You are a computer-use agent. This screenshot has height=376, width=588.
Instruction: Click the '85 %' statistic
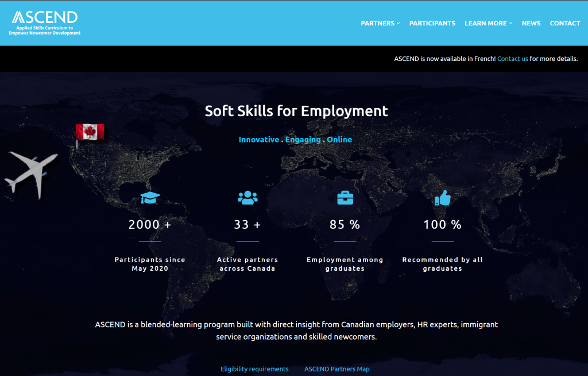tap(345, 224)
